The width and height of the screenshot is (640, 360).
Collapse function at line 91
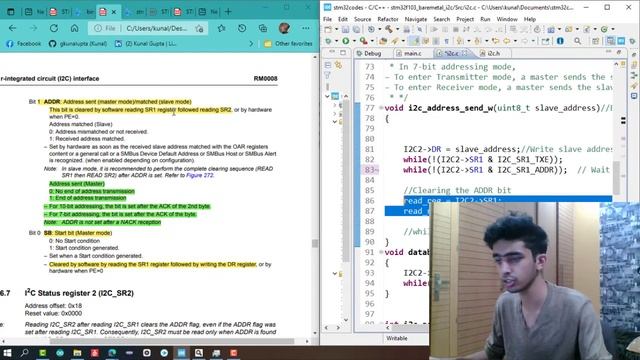click(x=381, y=252)
